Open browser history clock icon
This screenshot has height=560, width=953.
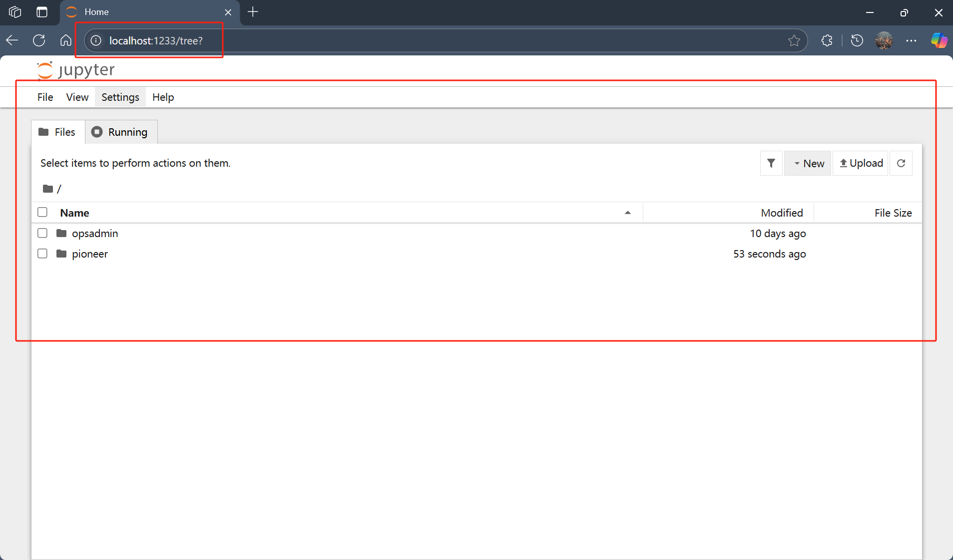coord(857,40)
